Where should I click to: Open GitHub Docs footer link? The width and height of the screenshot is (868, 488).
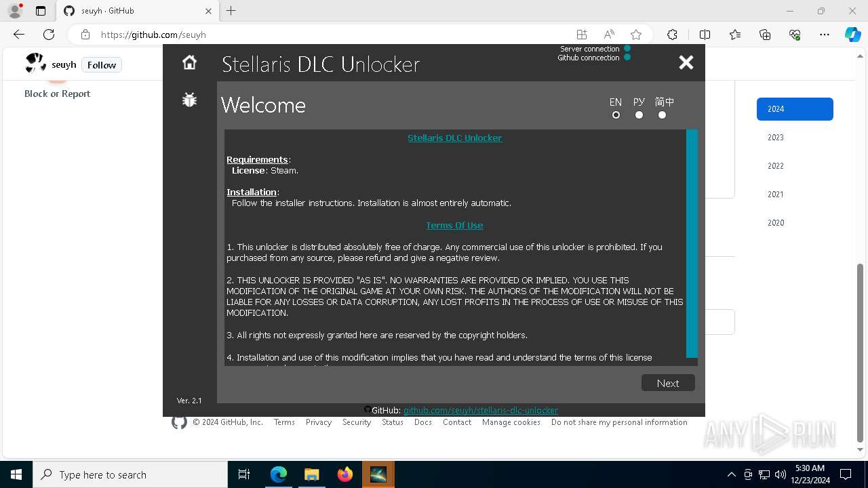tap(422, 422)
